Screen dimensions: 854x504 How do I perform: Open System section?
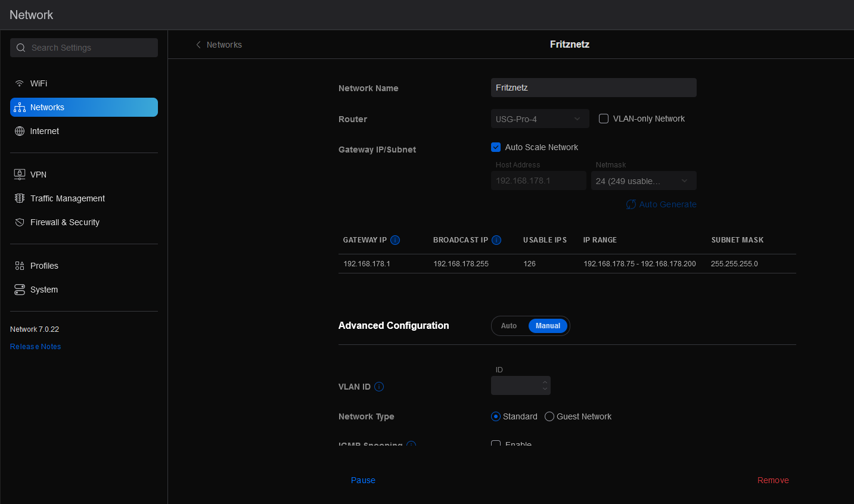point(84,290)
